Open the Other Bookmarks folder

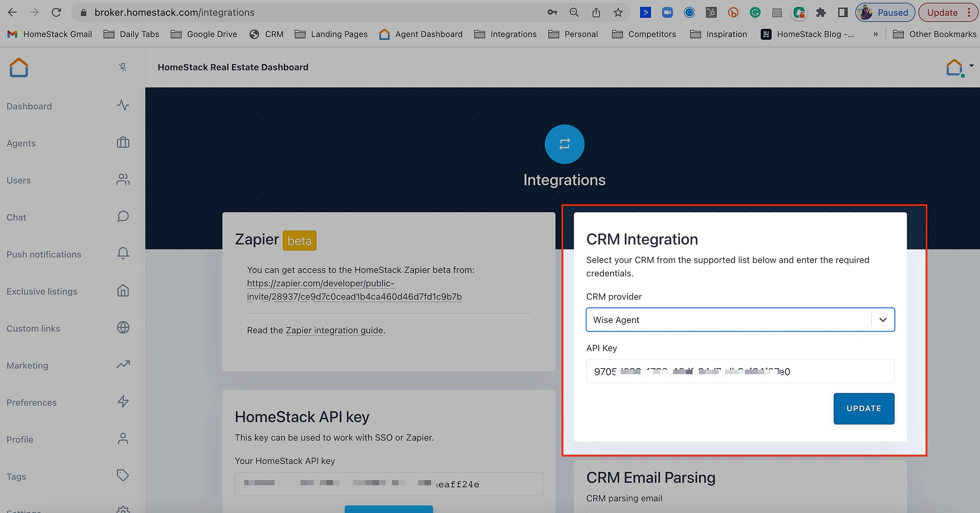point(934,34)
